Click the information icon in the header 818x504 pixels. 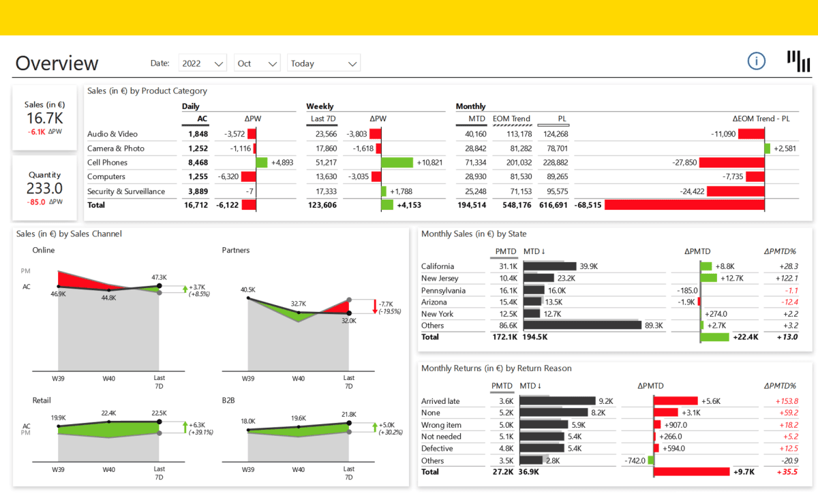757,61
